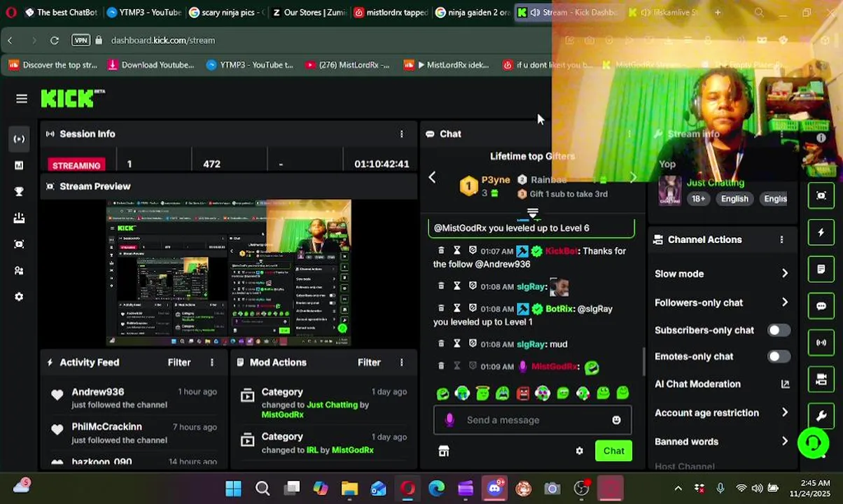Open File Explorer from taskbar
This screenshot has height=504, width=843.
point(349,489)
